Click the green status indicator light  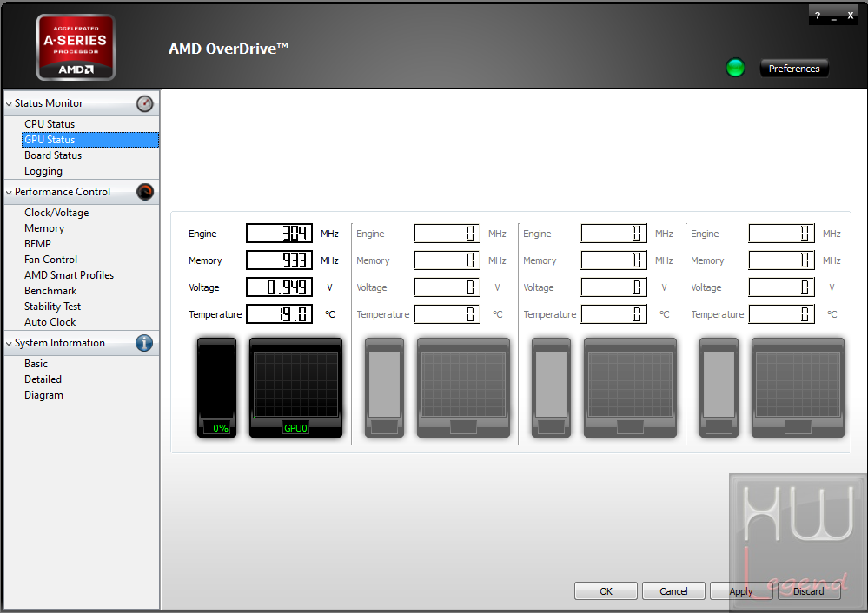coord(735,68)
